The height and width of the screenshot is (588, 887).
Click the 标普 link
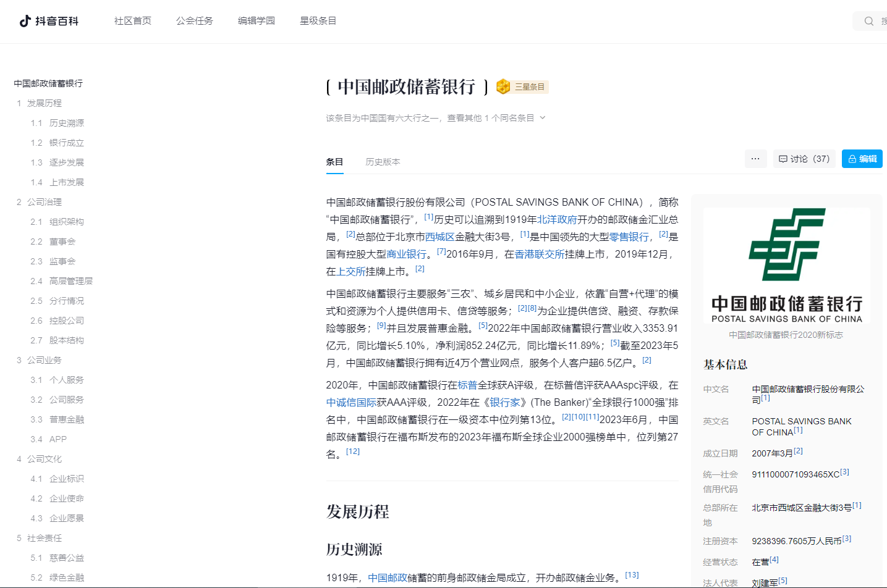[x=467, y=385]
